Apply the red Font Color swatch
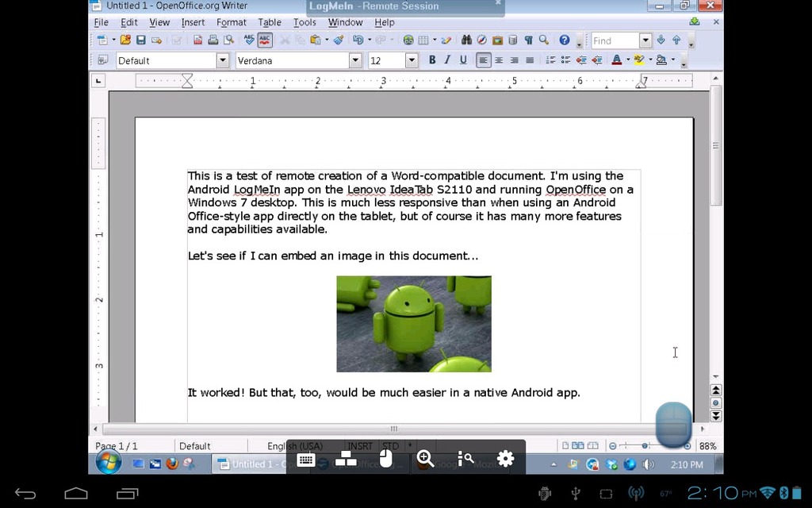Viewport: 812px width, 508px height. [x=616, y=60]
